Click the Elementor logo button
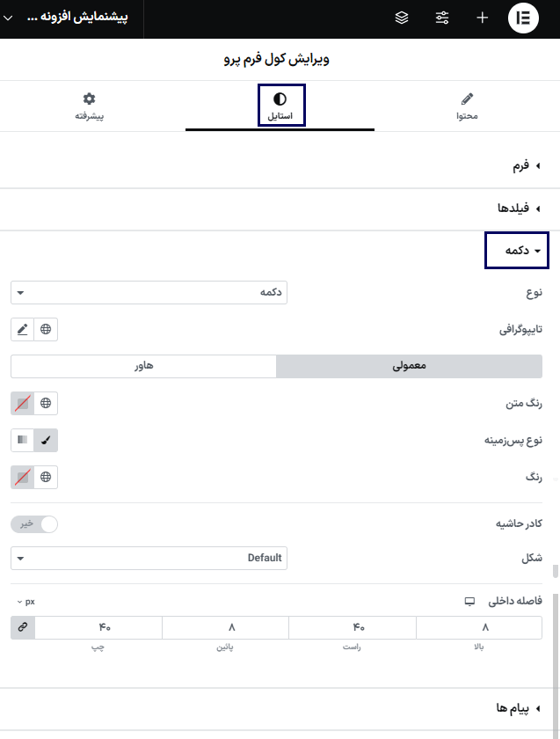This screenshot has width=560, height=739. tap(523, 18)
